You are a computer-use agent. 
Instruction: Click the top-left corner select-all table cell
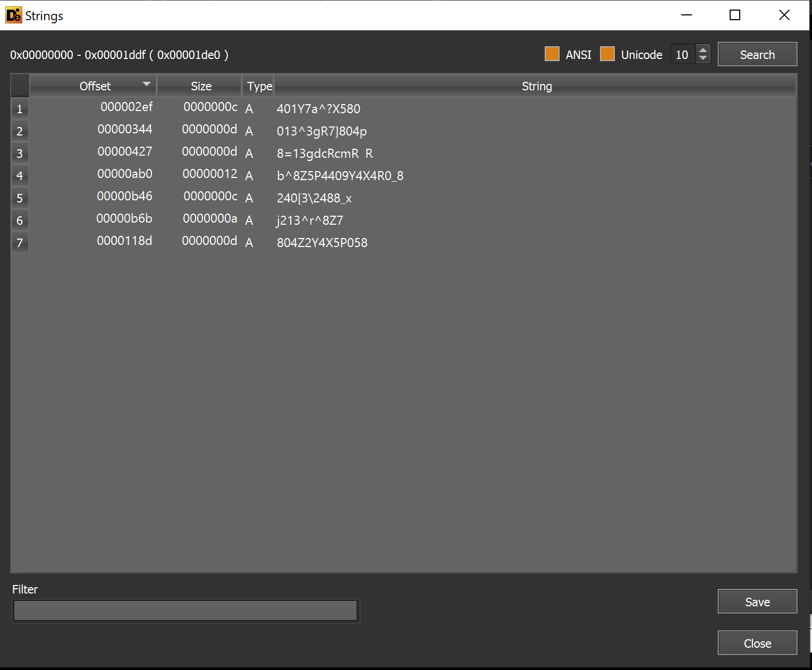pyautogui.click(x=20, y=86)
